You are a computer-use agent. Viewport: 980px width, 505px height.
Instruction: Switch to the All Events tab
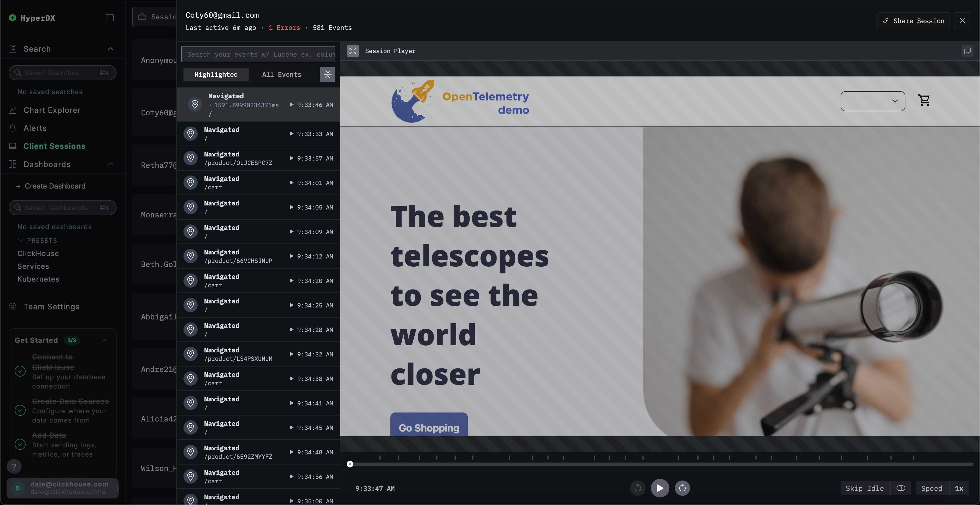click(x=281, y=74)
